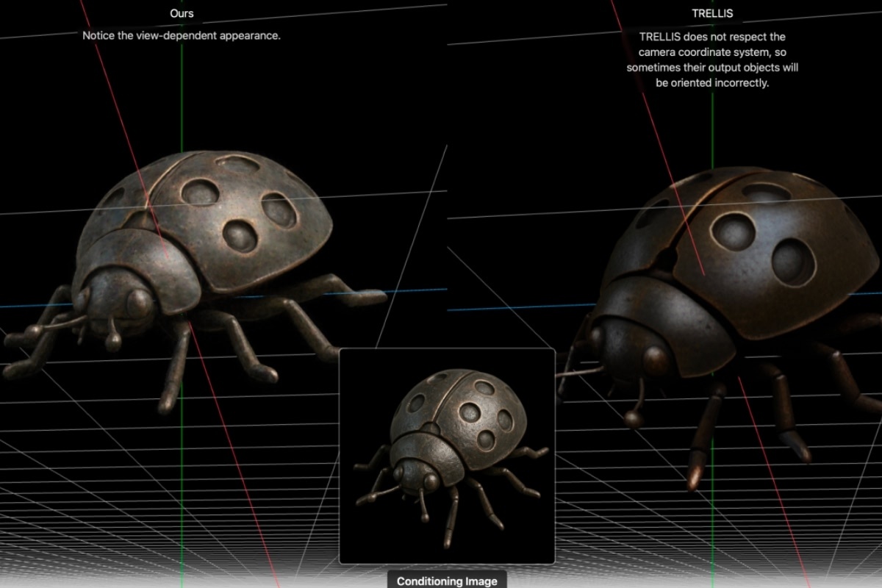Viewport: 882px width, 588px height.
Task: Click the TRELLIS camera coordinate system description
Action: (x=712, y=60)
